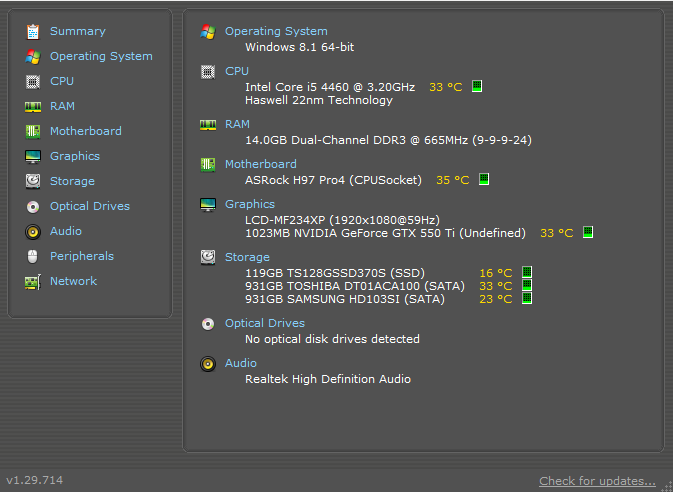Click the Peripherals mouse icon in sidebar
Viewport: 673px width, 492px height.
point(33,256)
